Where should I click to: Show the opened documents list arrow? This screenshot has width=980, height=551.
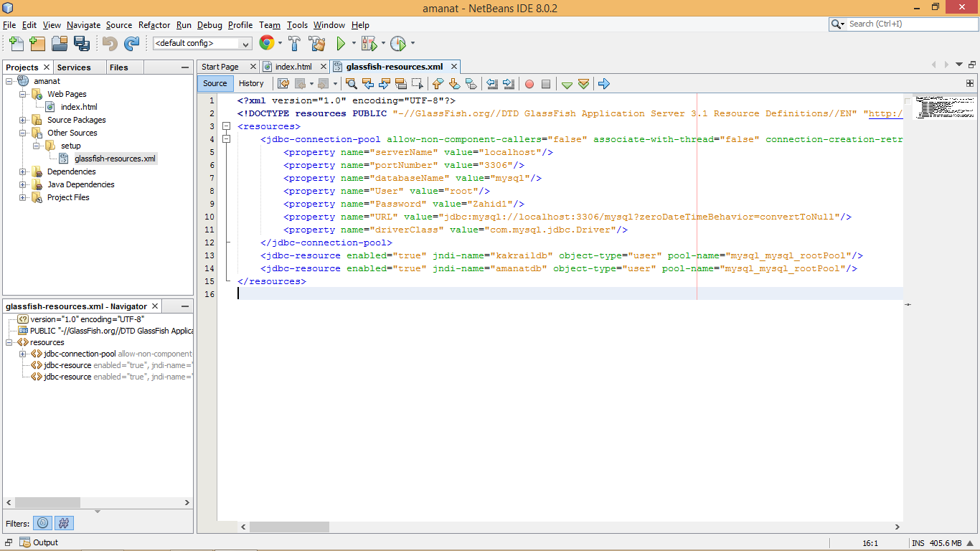click(x=961, y=65)
